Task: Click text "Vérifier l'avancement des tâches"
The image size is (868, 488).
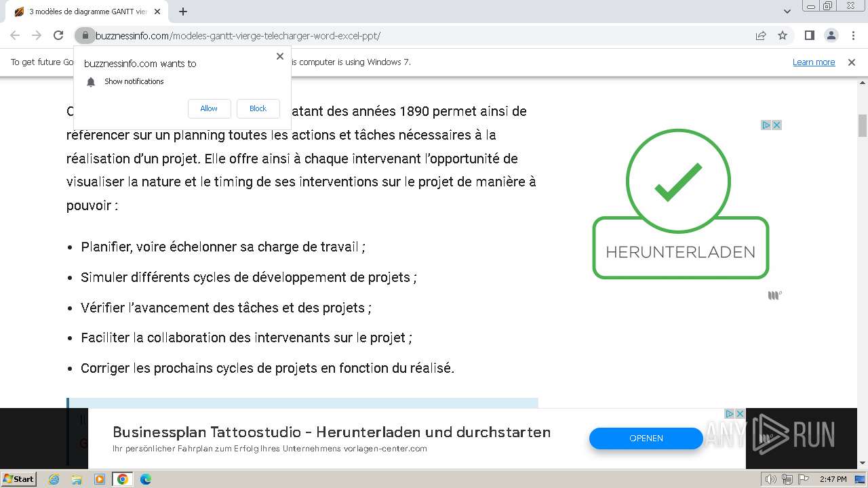Action: click(x=226, y=308)
